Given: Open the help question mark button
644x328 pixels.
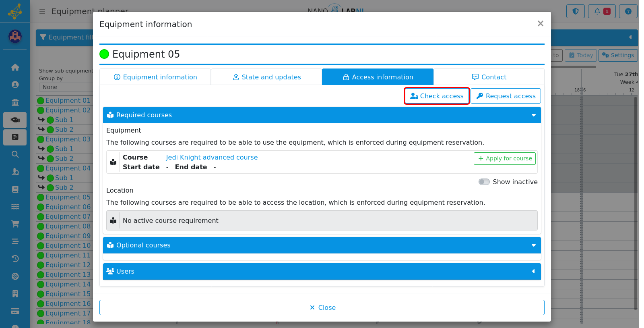Looking at the screenshot, I should click(x=628, y=11).
